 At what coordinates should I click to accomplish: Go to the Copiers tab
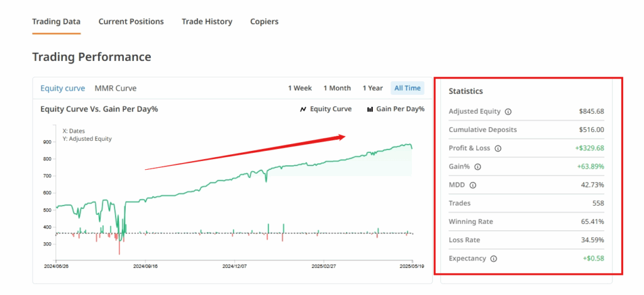[264, 21]
